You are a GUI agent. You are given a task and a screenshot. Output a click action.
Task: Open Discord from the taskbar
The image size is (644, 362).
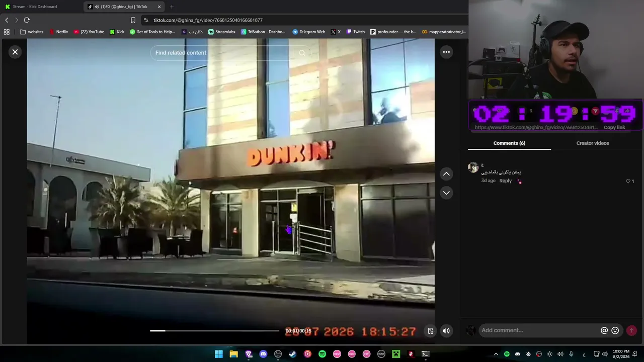pos(263,354)
